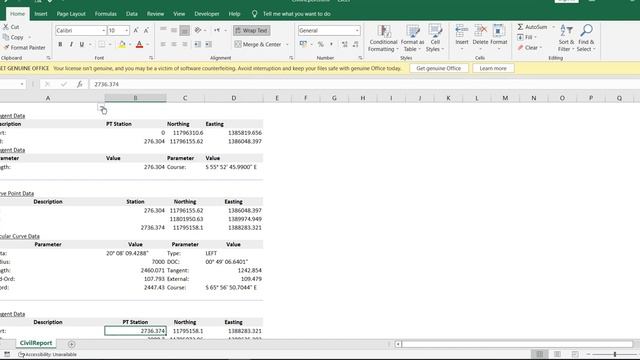Image resolution: width=640 pixels, height=360 pixels.
Task: Decrease decimal places
Action: pyautogui.click(x=356, y=44)
